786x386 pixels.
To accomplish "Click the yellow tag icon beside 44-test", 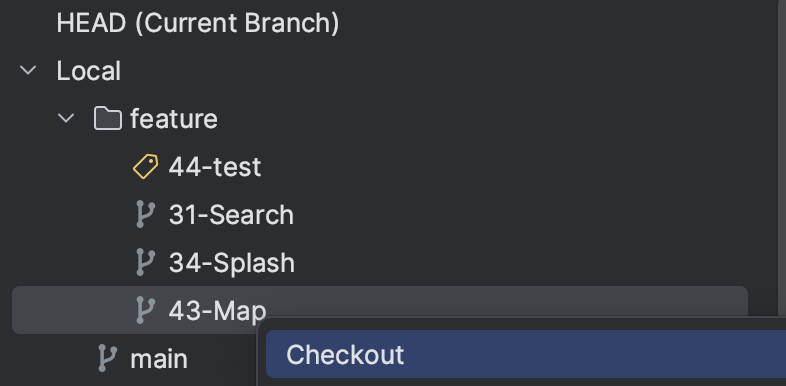I will click(145, 166).
